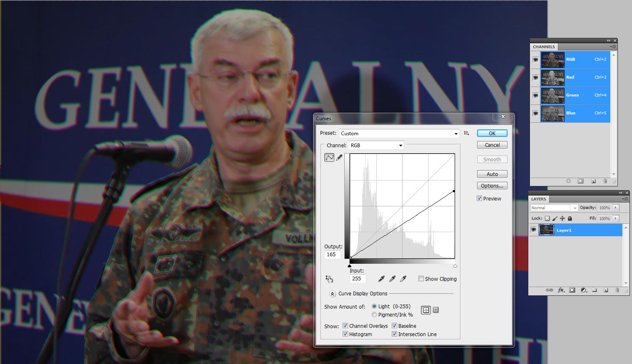Activate the on-image adjustment hand tool
The height and width of the screenshot is (364, 632).
tap(329, 279)
